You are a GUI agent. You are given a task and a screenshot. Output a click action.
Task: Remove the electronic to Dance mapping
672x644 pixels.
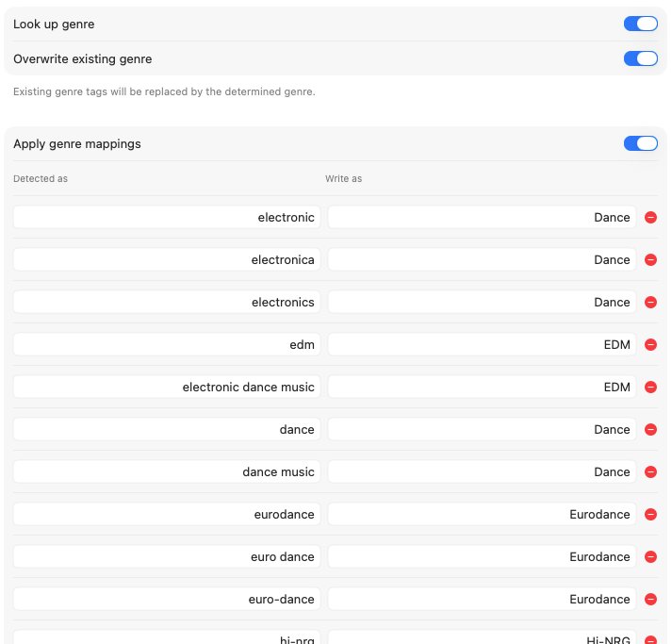[650, 218]
